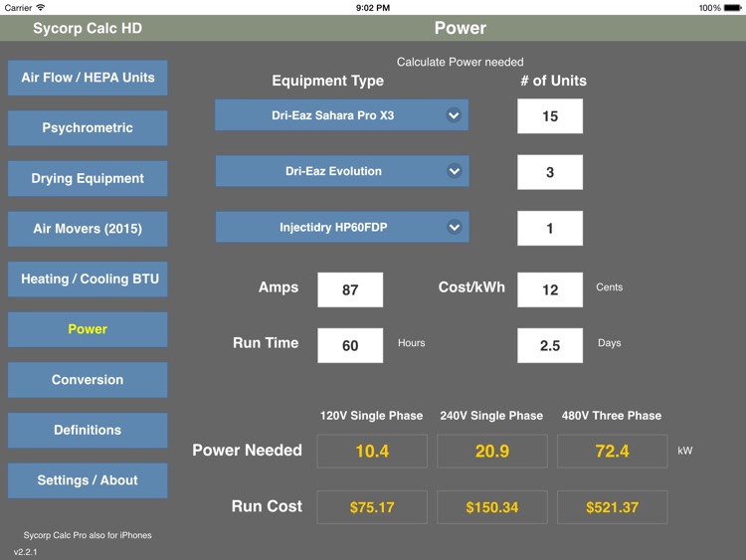Image resolution: width=746 pixels, height=560 pixels.
Task: Click Calculate Power needed caption
Action: pos(461,62)
